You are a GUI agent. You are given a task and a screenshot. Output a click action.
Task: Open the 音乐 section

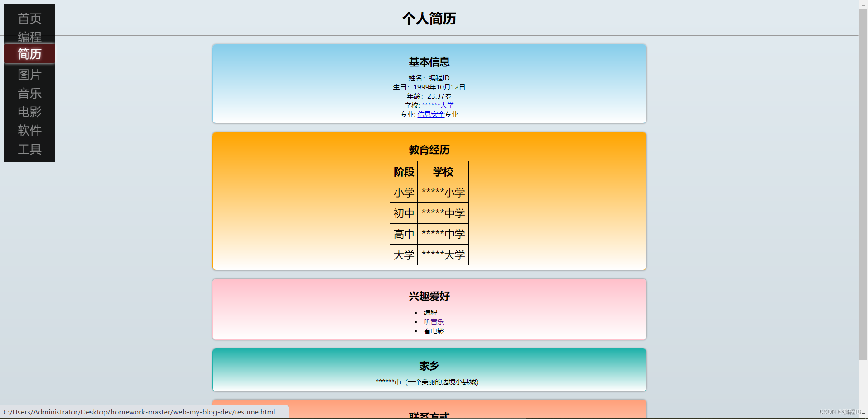click(29, 94)
